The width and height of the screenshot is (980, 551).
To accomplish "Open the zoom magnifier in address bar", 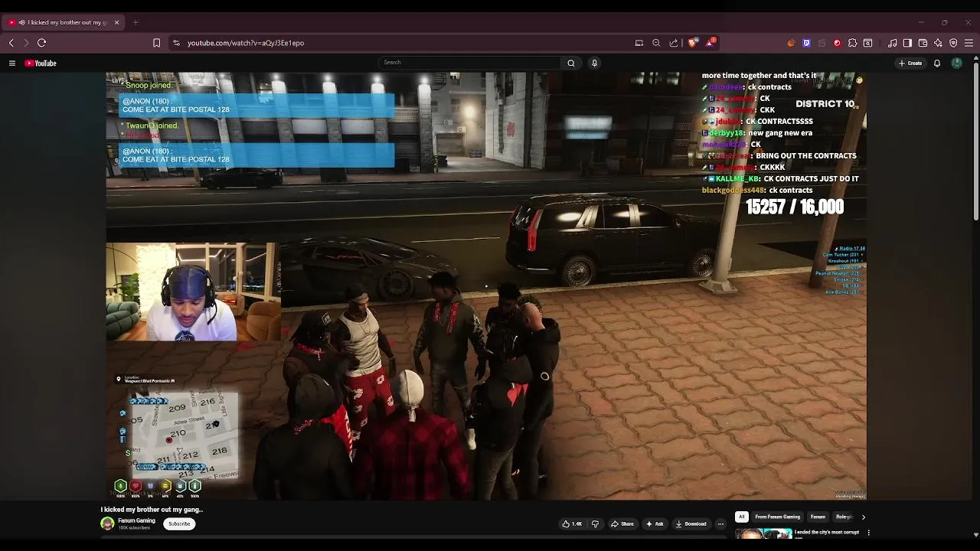I will point(656,43).
